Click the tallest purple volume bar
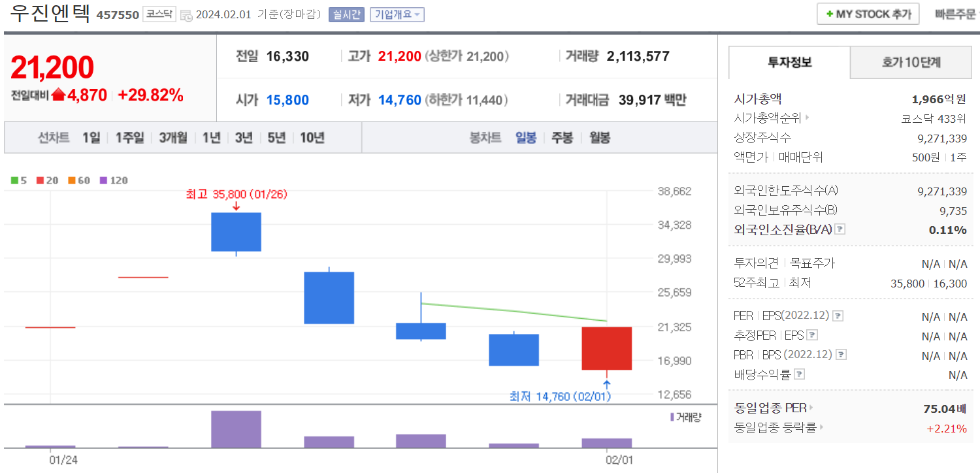Viewport: 980px width, 473px height. coord(236,429)
